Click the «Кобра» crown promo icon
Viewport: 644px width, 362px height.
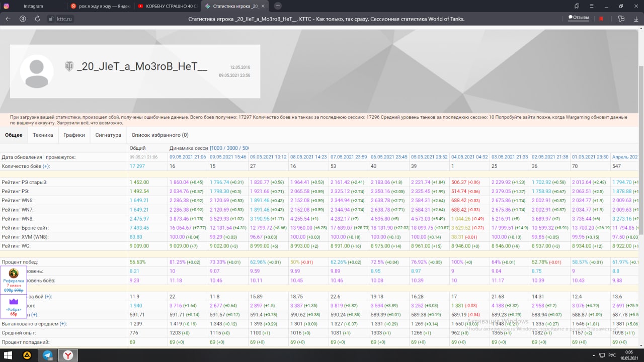coord(13,301)
